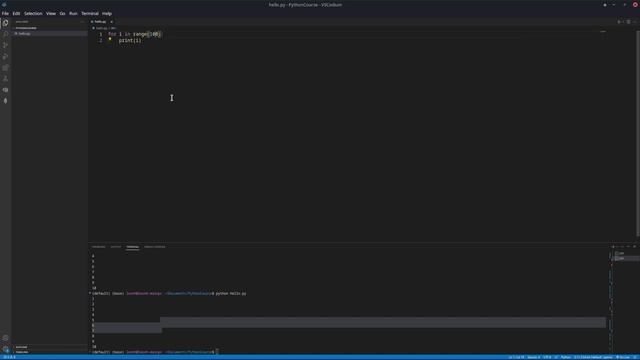640x360 pixels.
Task: Open the View menu
Action: (x=51, y=13)
